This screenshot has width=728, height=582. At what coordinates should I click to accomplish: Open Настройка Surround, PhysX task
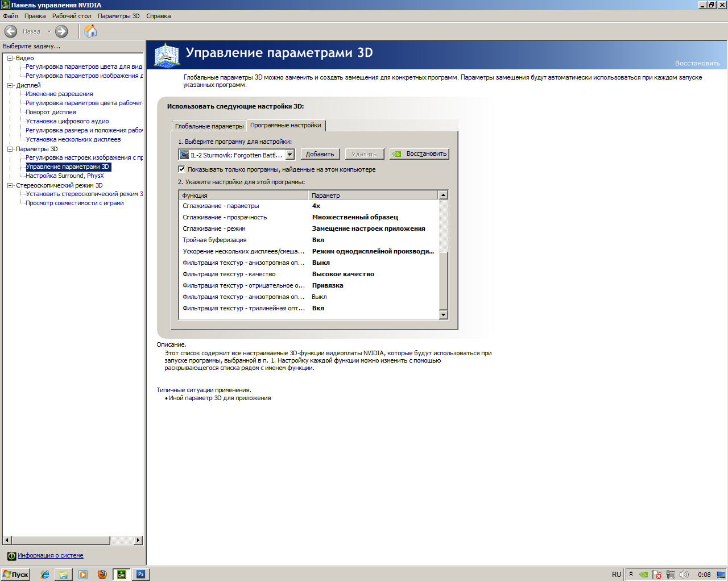click(x=65, y=176)
